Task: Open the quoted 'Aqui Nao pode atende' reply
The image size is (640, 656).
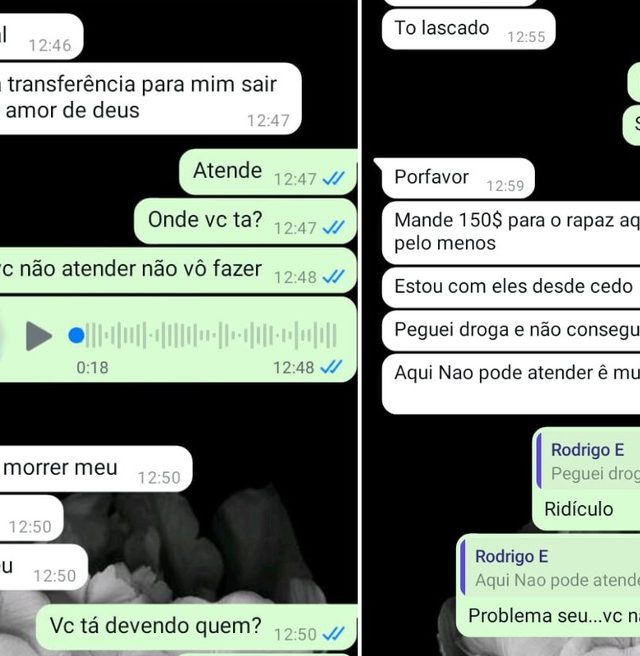Action: [x=550, y=568]
